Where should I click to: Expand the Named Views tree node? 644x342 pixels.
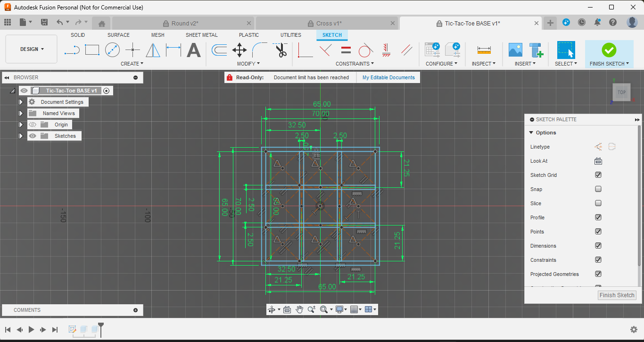[x=21, y=113]
